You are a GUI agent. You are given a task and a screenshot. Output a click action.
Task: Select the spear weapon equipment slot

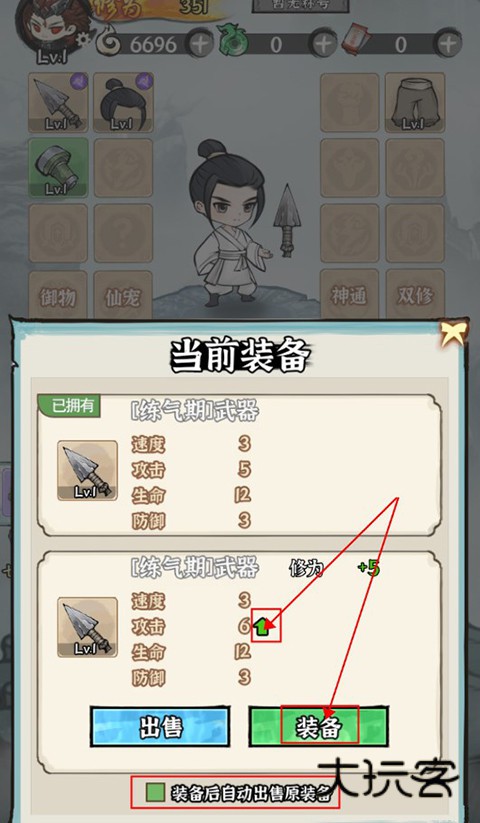[58, 103]
